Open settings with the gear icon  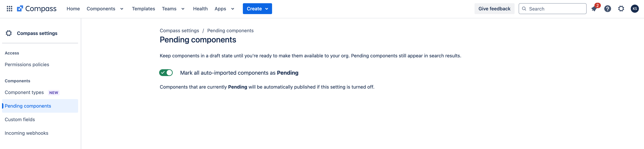[x=621, y=8]
